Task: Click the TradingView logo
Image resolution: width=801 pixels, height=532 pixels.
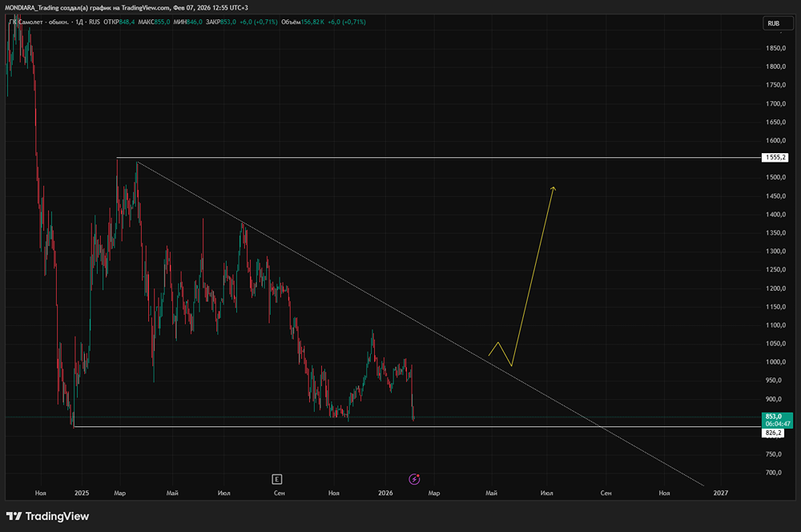Action: 47,516
